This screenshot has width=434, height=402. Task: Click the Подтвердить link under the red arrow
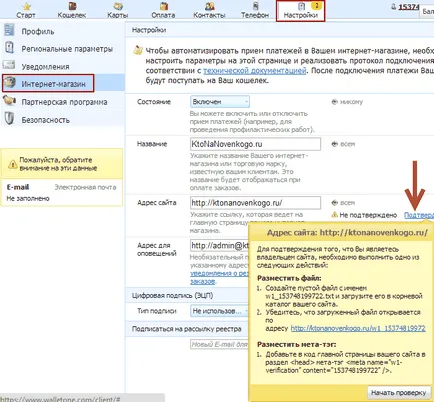(419, 215)
